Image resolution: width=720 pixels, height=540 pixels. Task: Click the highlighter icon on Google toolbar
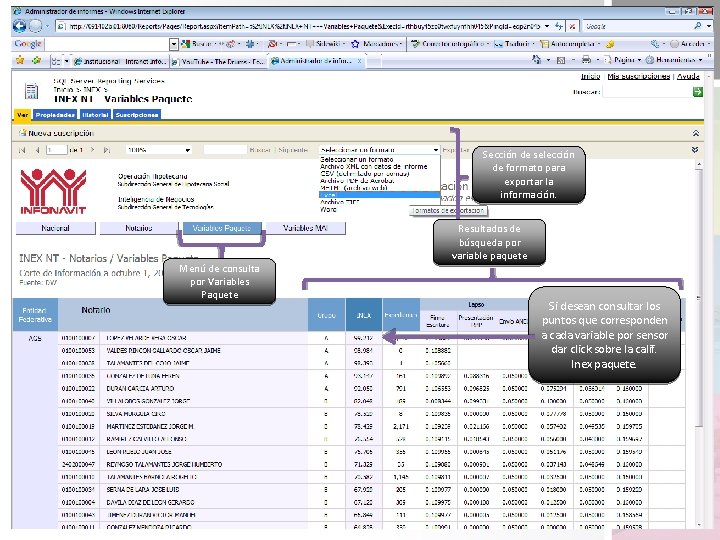click(x=610, y=44)
